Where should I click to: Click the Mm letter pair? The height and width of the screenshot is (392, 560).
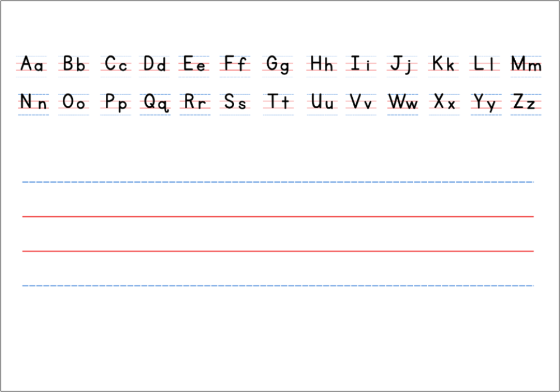point(526,65)
